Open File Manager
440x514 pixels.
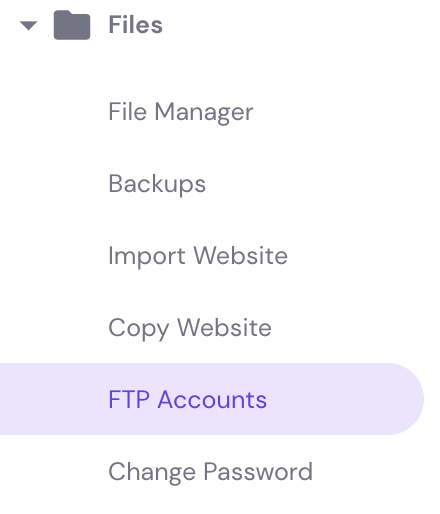(x=181, y=112)
